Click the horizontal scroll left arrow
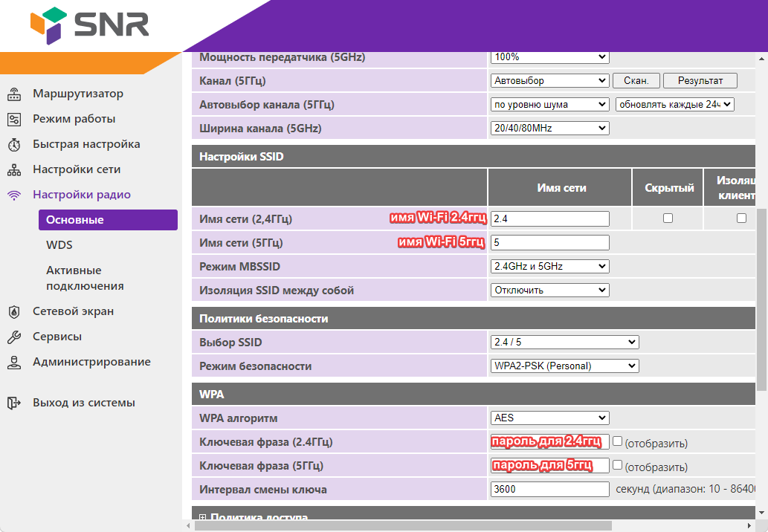Viewport: 768px width, 532px height. coord(189,525)
